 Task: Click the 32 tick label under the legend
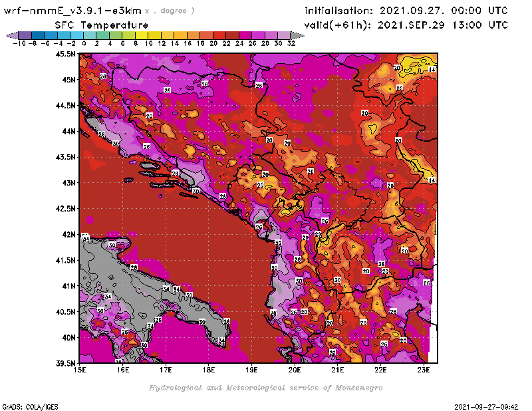(291, 43)
